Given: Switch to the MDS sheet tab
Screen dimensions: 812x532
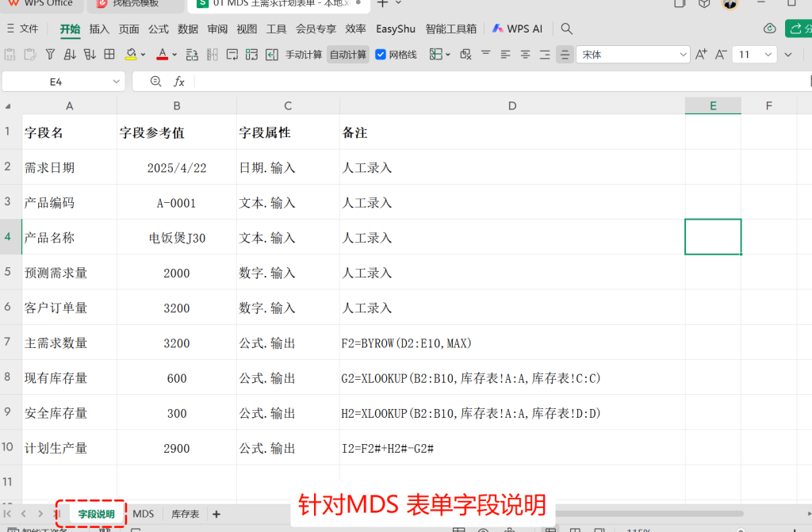Looking at the screenshot, I should point(144,514).
